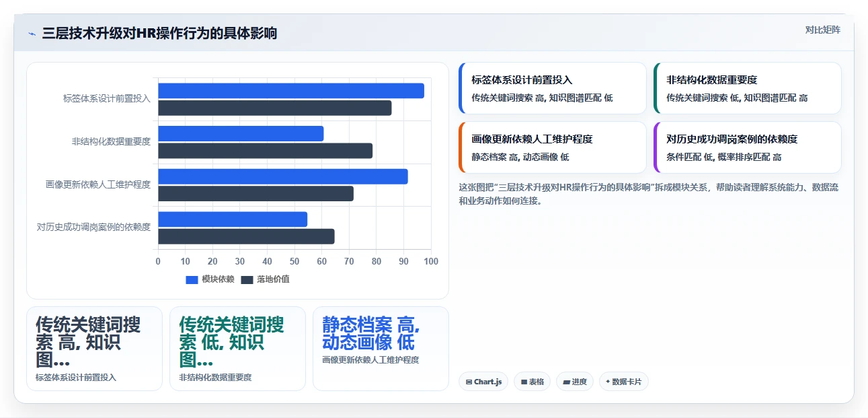The height and width of the screenshot is (418, 868).
Task: Click the chart description paragraph
Action: [648, 194]
